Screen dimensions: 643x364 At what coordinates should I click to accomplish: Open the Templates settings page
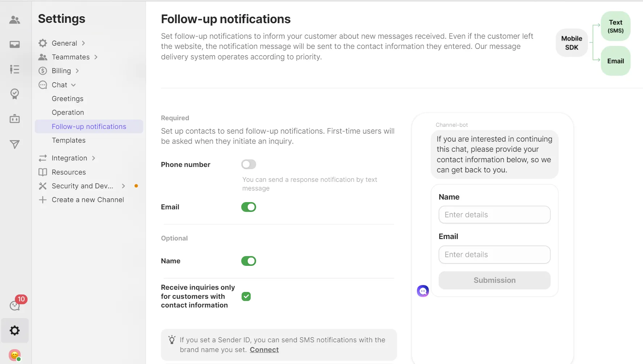tap(68, 140)
